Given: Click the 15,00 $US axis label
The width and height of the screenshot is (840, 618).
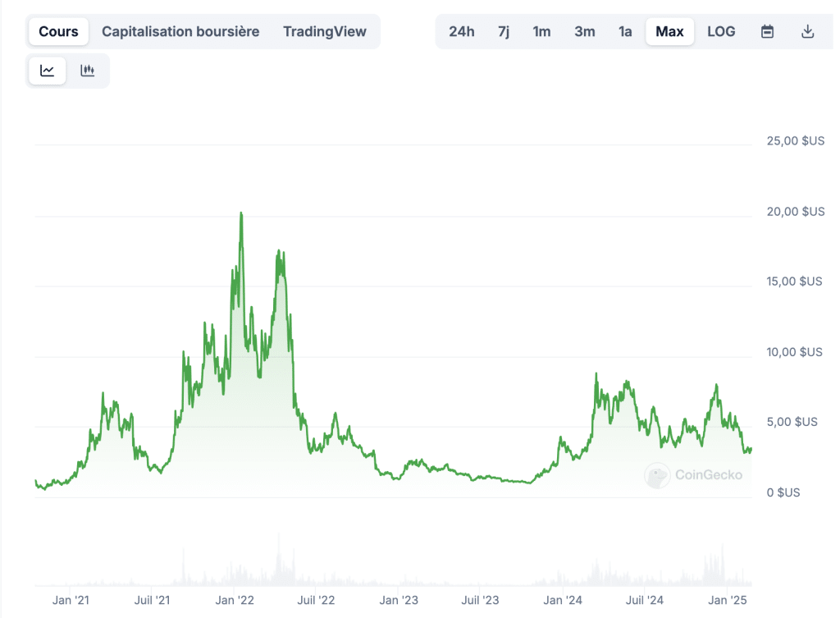Looking at the screenshot, I should (794, 282).
